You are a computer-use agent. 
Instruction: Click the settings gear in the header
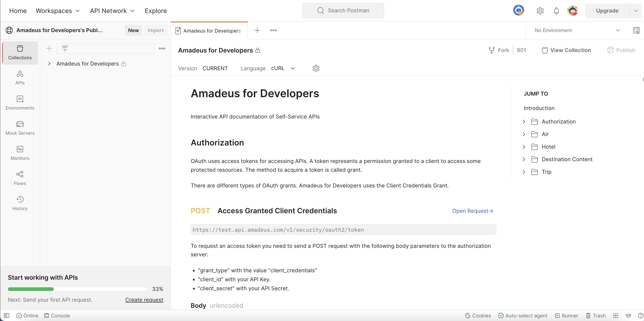pyautogui.click(x=540, y=11)
